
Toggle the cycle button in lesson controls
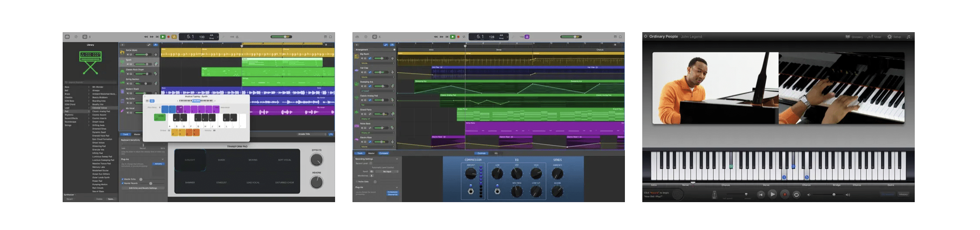pos(796,195)
